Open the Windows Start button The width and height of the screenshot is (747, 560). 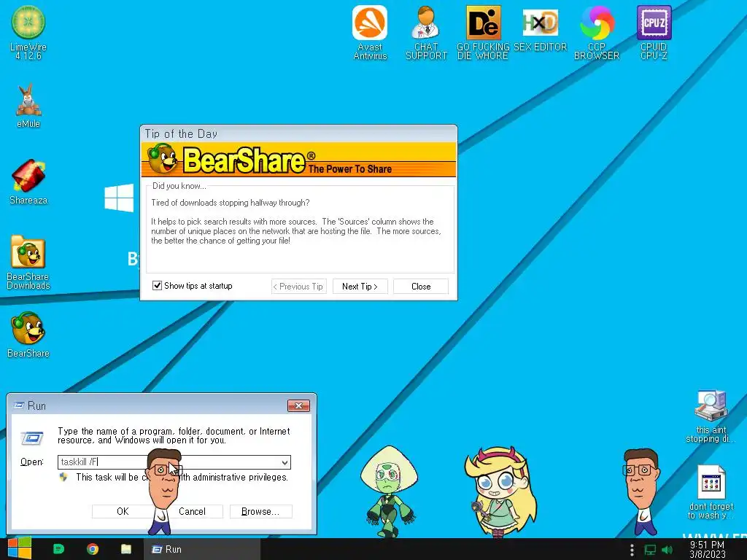coord(20,548)
